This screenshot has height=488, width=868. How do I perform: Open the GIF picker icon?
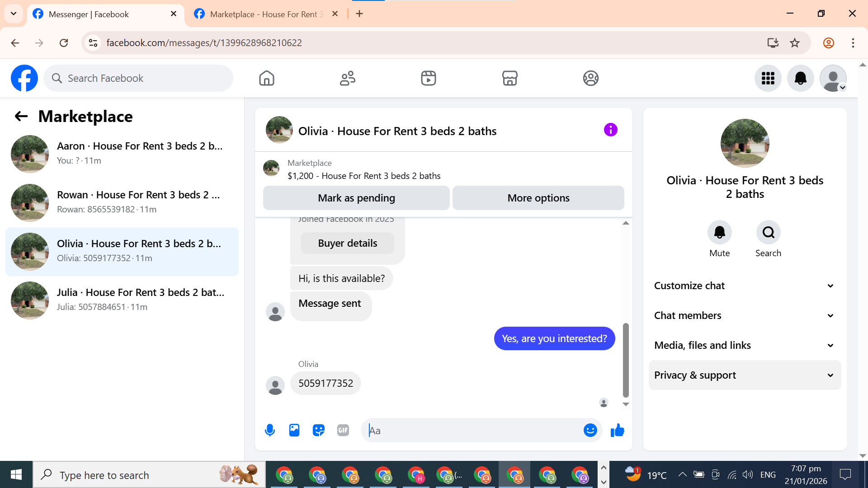click(x=343, y=430)
